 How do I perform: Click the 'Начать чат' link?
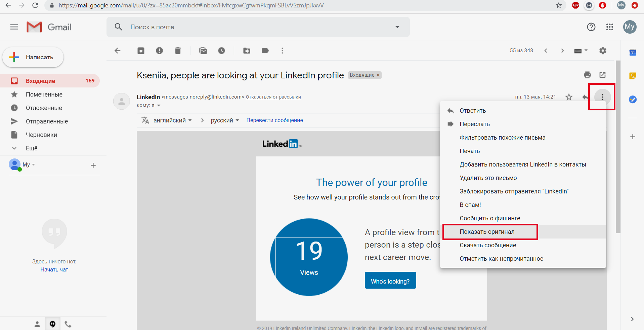click(54, 269)
